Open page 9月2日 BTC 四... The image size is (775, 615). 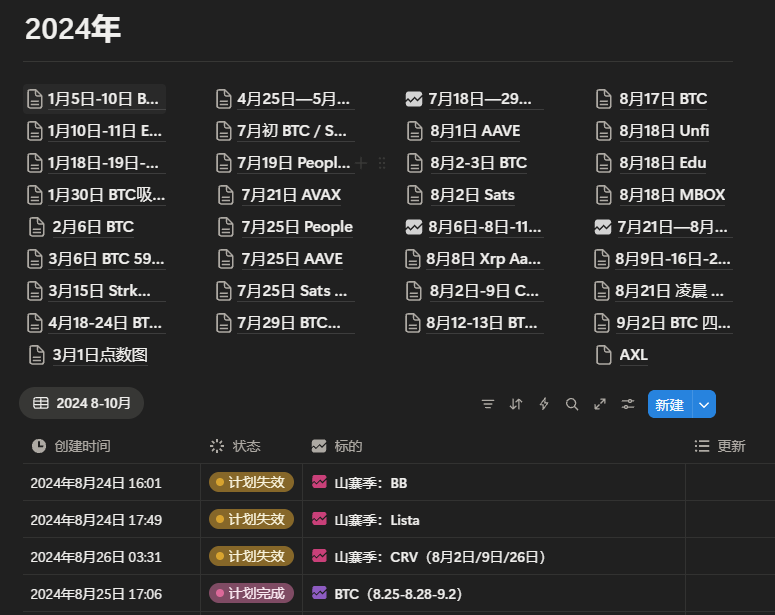point(673,323)
